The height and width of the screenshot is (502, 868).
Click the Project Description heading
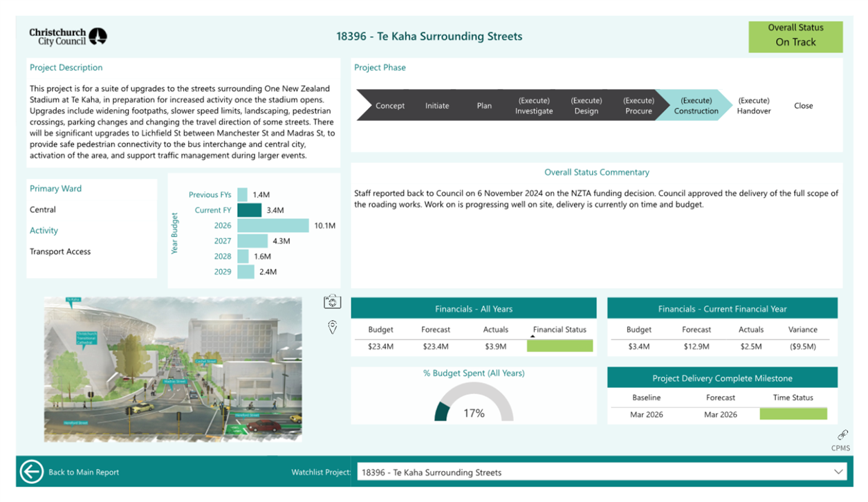(x=66, y=68)
